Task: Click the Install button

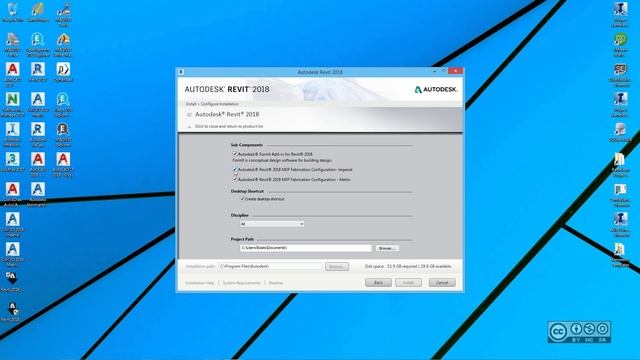Action: 408,282
